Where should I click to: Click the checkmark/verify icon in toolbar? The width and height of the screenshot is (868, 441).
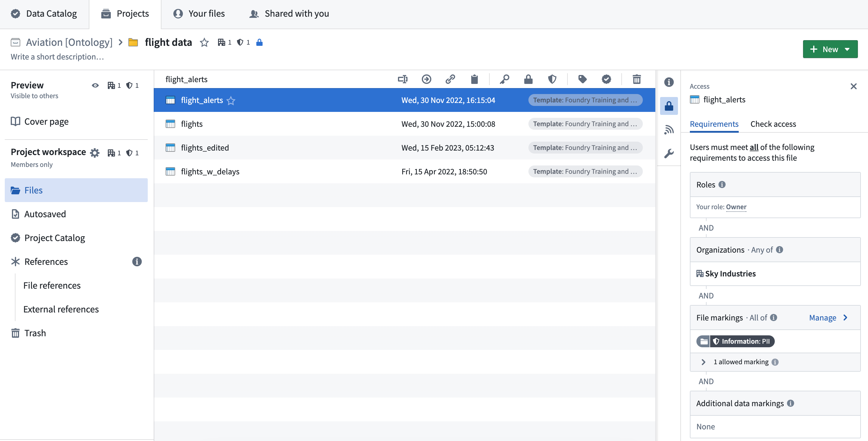[x=607, y=78]
